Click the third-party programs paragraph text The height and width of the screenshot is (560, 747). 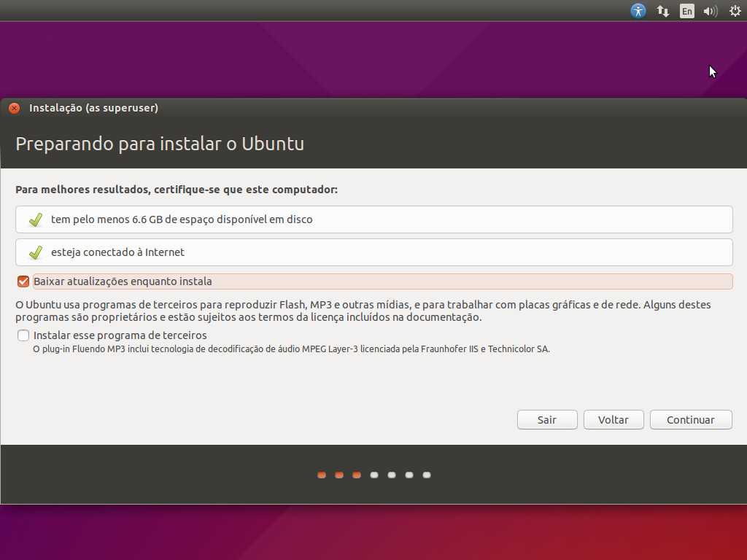(x=363, y=311)
